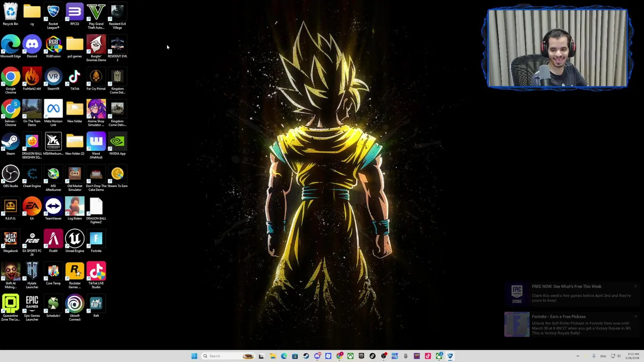Open Cheat Engine desktop icon
The width and height of the screenshot is (644, 362).
[x=32, y=177]
